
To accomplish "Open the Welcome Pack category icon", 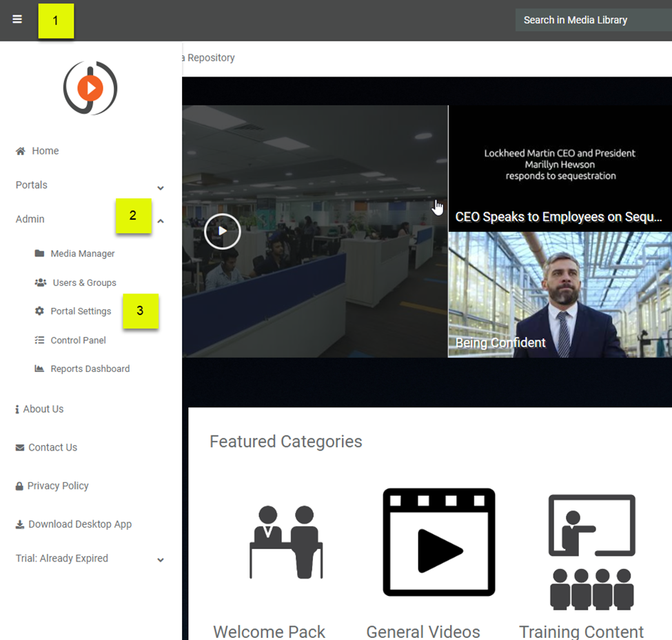I will [286, 542].
